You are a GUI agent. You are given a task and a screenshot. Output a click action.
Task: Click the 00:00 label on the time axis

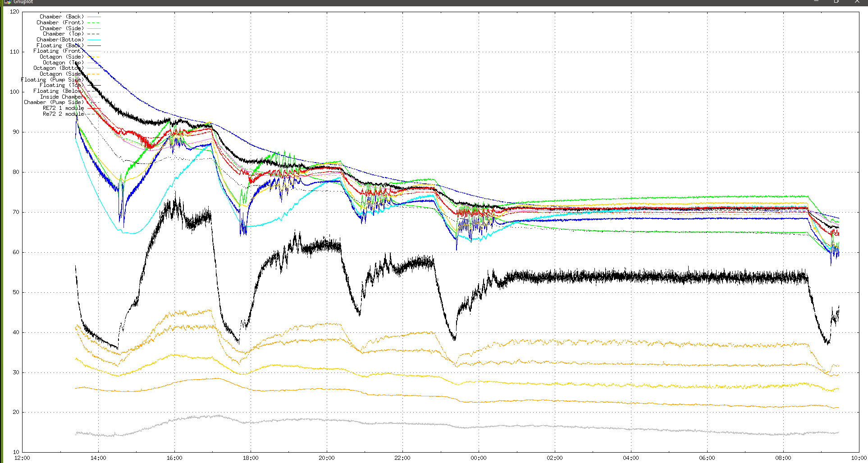click(x=478, y=458)
